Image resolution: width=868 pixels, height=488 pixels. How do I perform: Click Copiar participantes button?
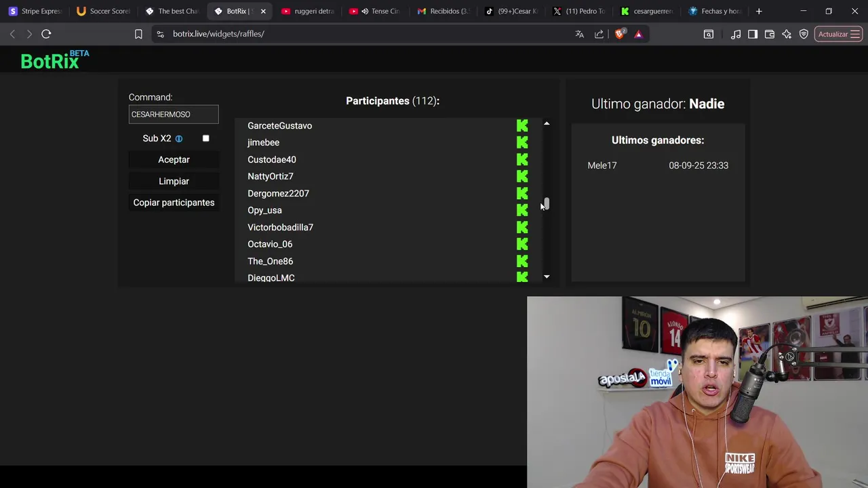click(174, 203)
